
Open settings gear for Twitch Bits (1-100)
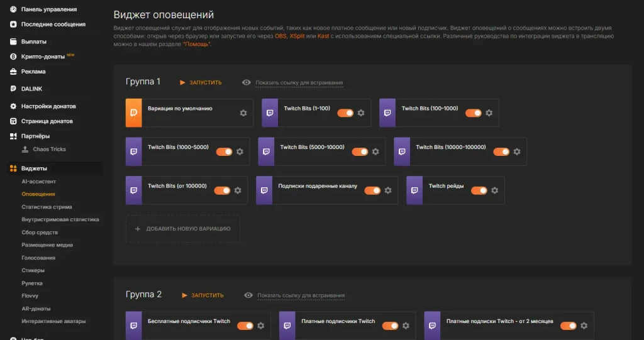360,113
